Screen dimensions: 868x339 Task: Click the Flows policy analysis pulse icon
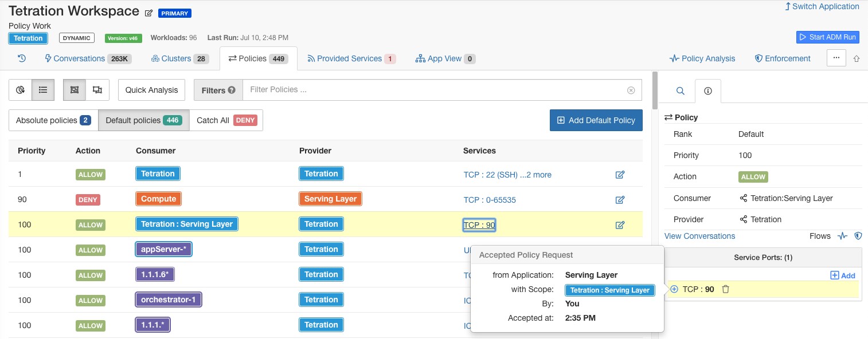[842, 236]
